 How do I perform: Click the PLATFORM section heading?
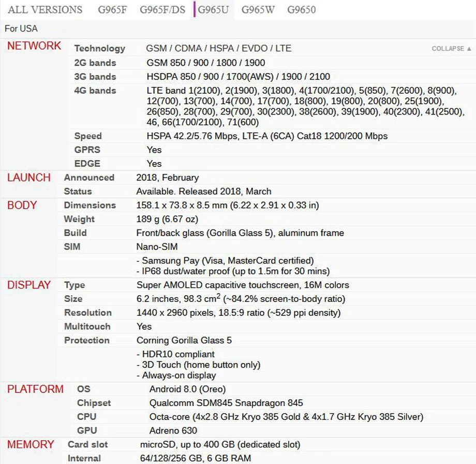(x=35, y=389)
